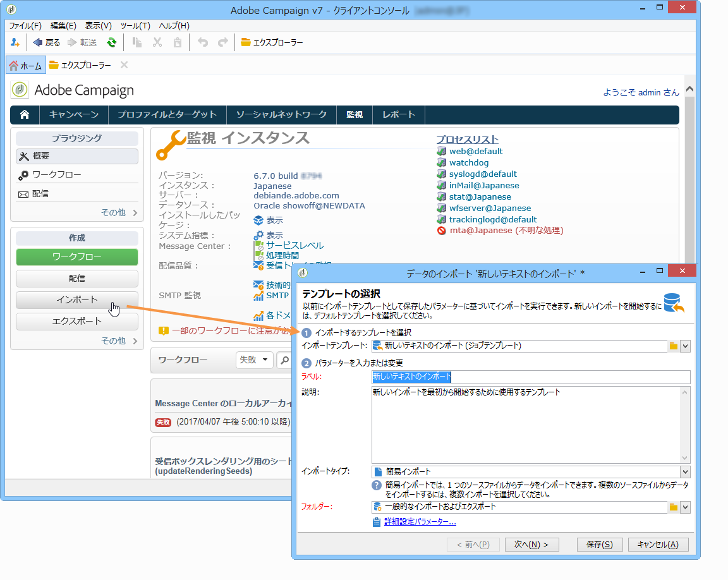
Task: Open ファイル(F) menu
Action: point(25,26)
